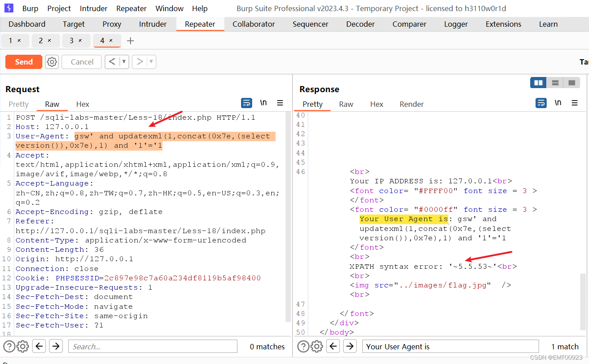Image resolution: width=589 pixels, height=364 pixels.
Task: Add new Repeater tab with plus
Action: tap(130, 41)
